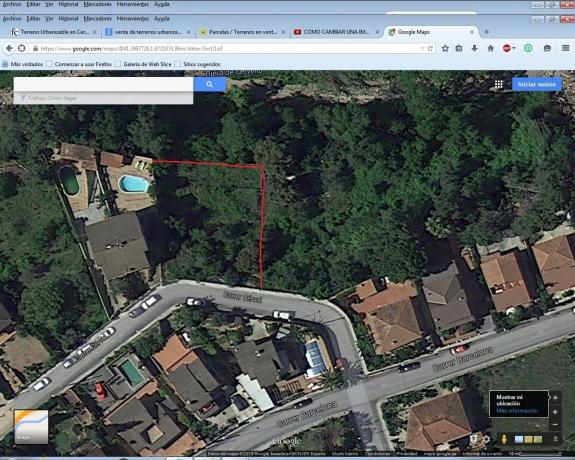Close the venta de terrenos urbaniza... tab
This screenshot has width=575, height=460.
[189, 32]
